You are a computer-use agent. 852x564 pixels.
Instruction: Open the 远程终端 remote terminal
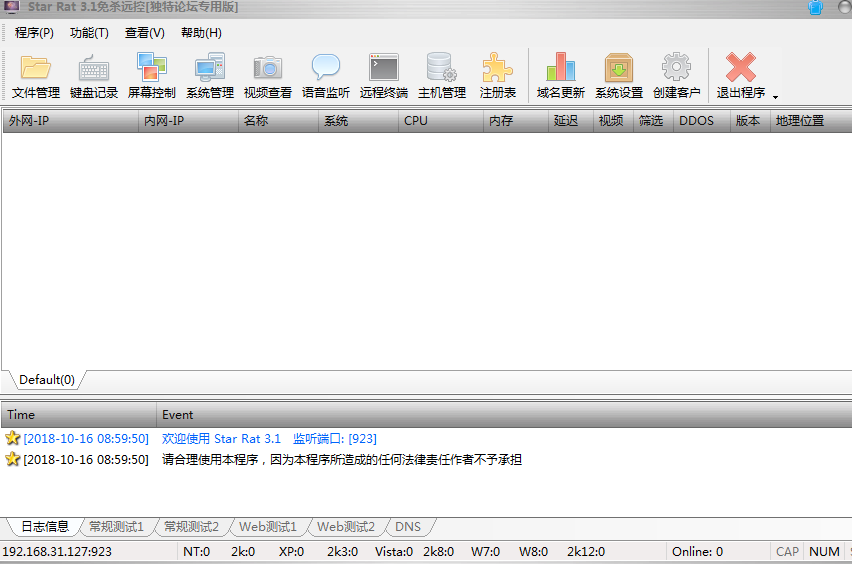(x=384, y=76)
